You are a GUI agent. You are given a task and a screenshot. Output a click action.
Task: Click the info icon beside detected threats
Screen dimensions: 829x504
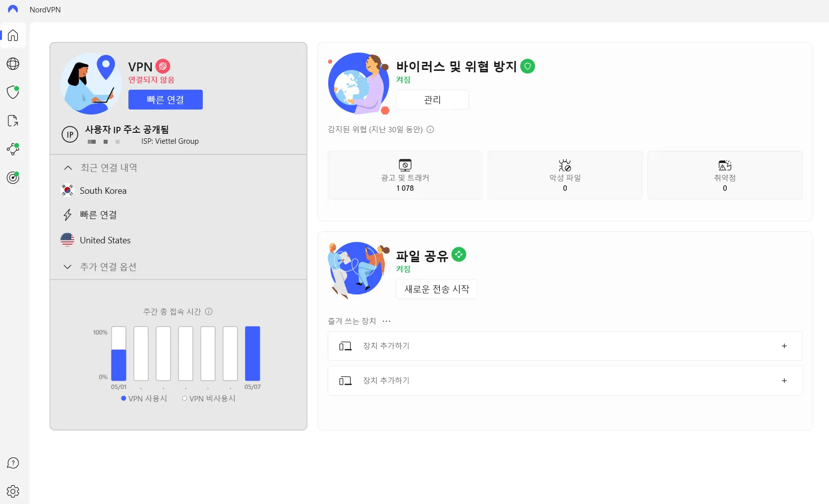[x=430, y=129]
